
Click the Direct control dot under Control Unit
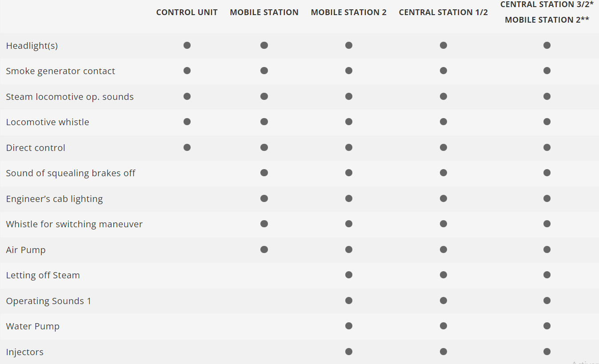[187, 147]
